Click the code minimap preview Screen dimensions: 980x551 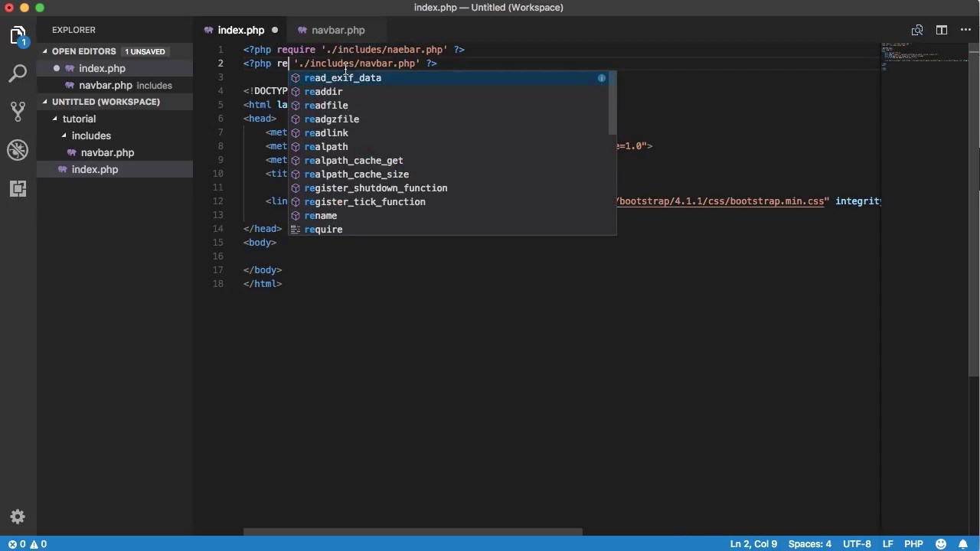[925, 56]
